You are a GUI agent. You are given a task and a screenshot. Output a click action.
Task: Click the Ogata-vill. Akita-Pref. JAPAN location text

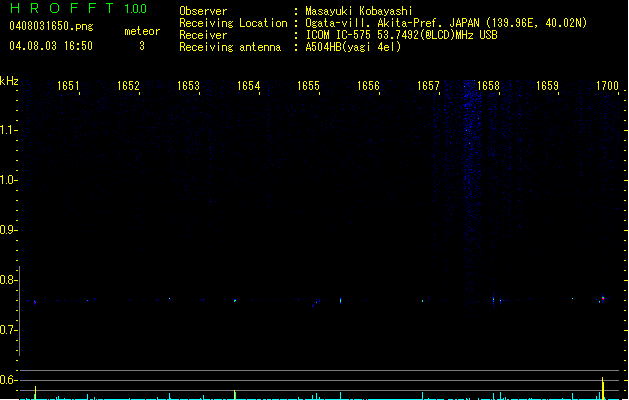point(446,23)
